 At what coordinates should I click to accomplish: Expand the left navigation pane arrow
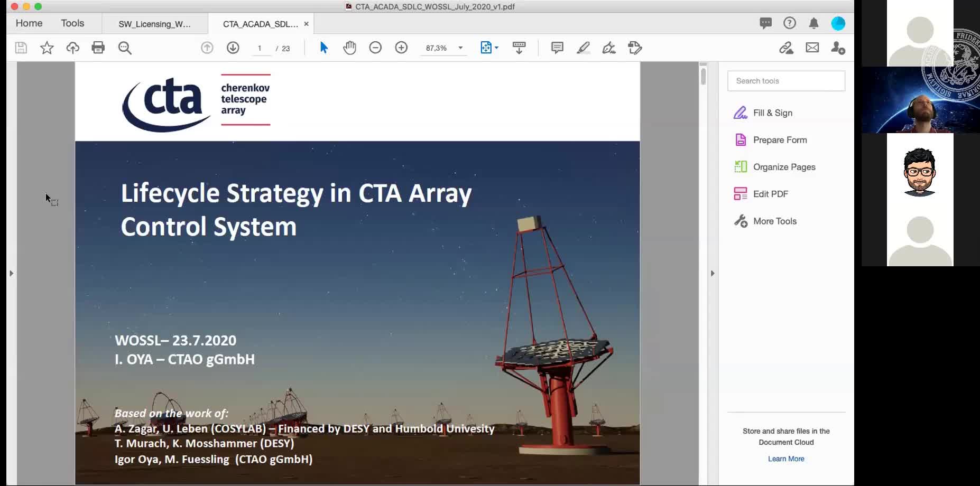12,273
